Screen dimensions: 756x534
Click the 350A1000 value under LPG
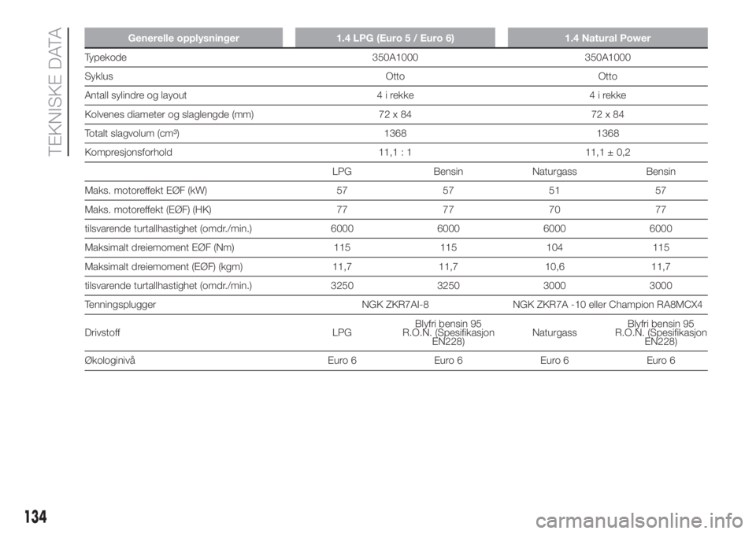coord(395,57)
